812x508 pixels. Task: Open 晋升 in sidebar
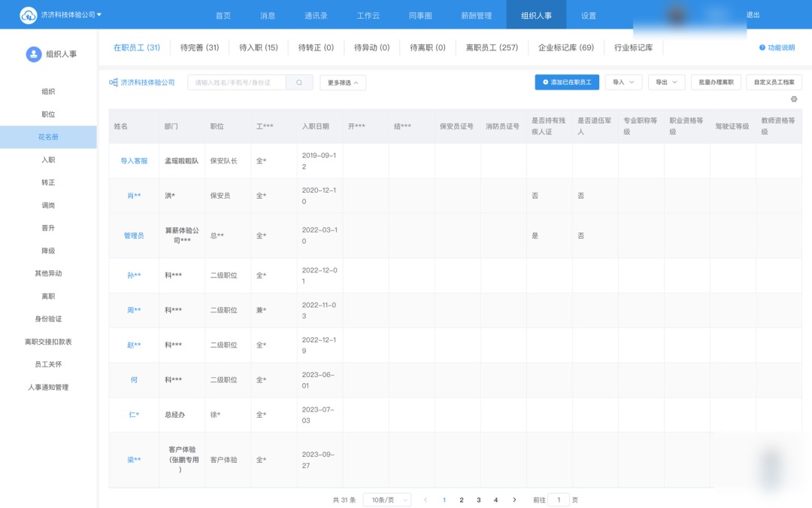coord(48,228)
